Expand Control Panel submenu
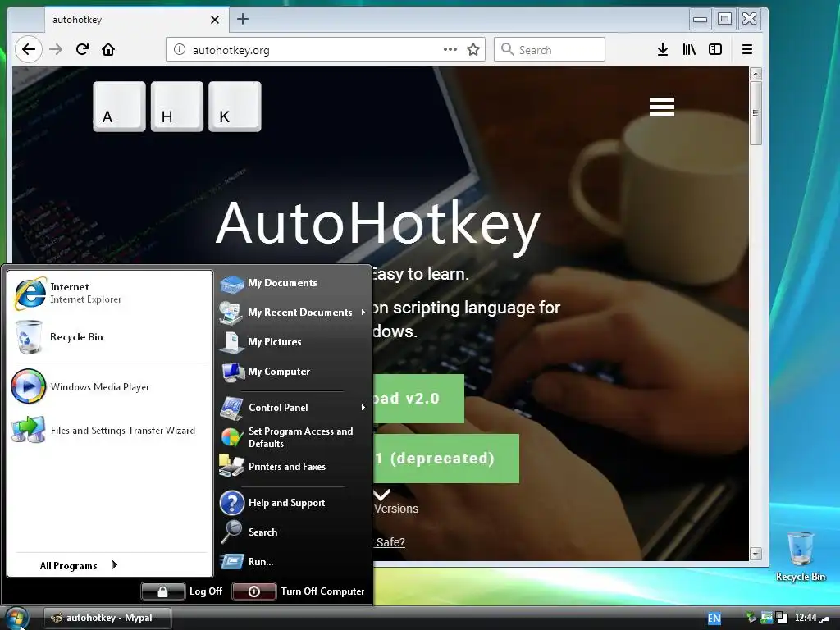 pyautogui.click(x=294, y=408)
